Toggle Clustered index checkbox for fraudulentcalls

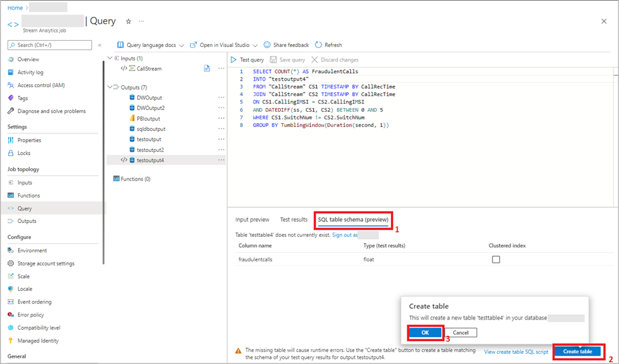pyautogui.click(x=496, y=259)
